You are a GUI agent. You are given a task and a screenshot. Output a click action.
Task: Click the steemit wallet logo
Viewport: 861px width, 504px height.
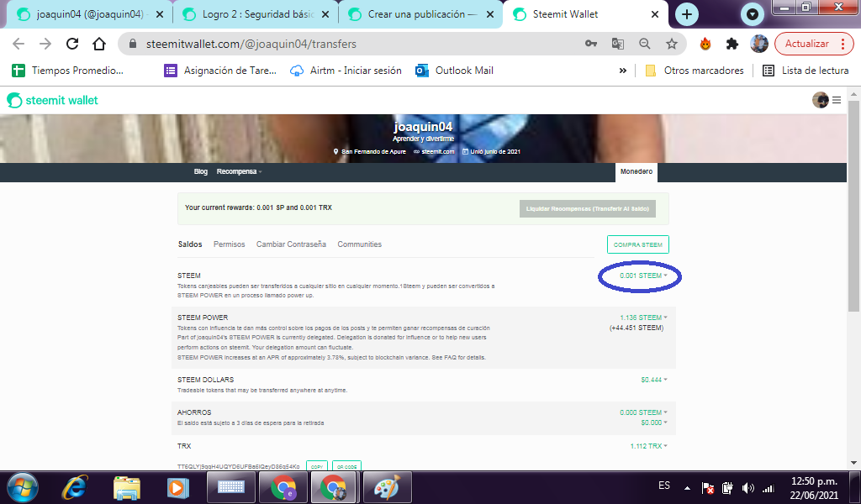[x=52, y=100]
